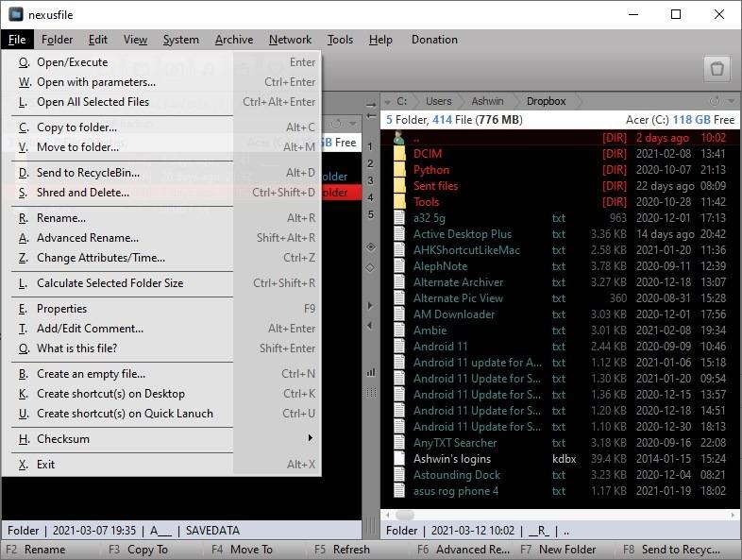This screenshot has width=742, height=560.
Task: Open the View menu
Action: click(x=135, y=40)
